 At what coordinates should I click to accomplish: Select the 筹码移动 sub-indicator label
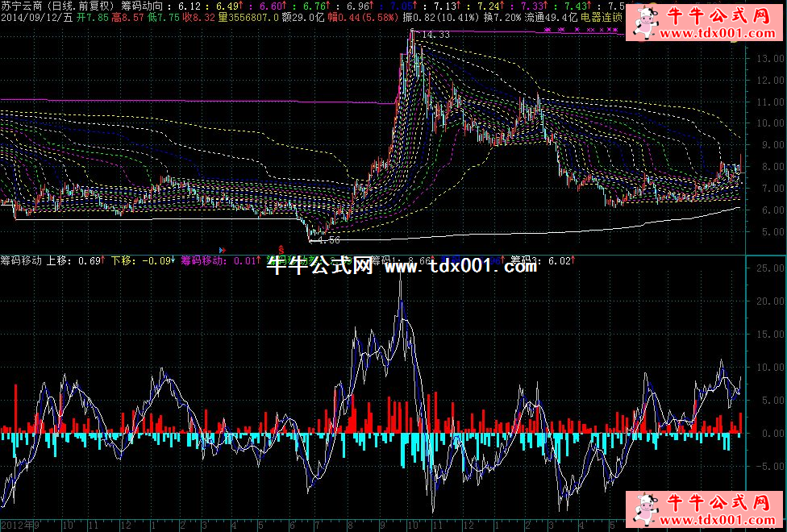coord(22,260)
